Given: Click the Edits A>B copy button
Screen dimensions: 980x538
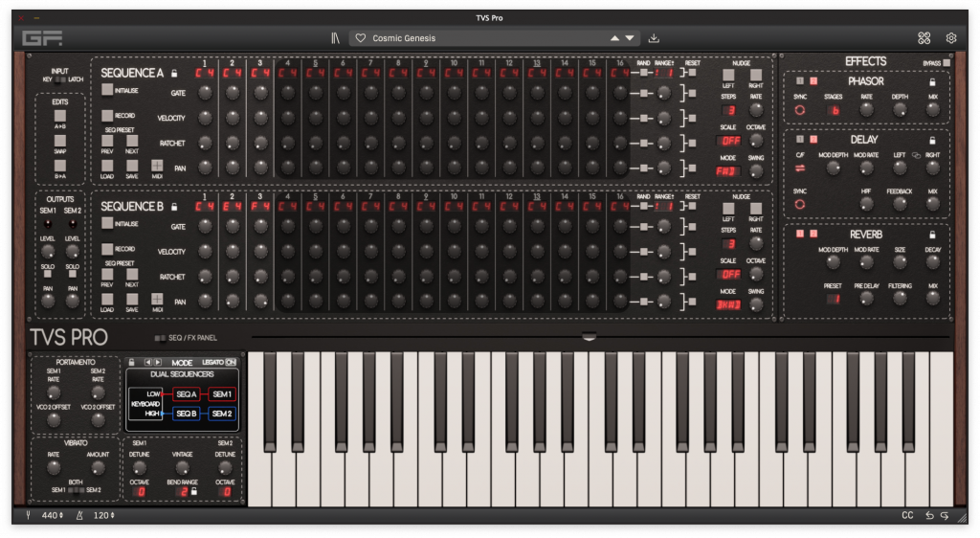Looking at the screenshot, I should pos(60,116).
